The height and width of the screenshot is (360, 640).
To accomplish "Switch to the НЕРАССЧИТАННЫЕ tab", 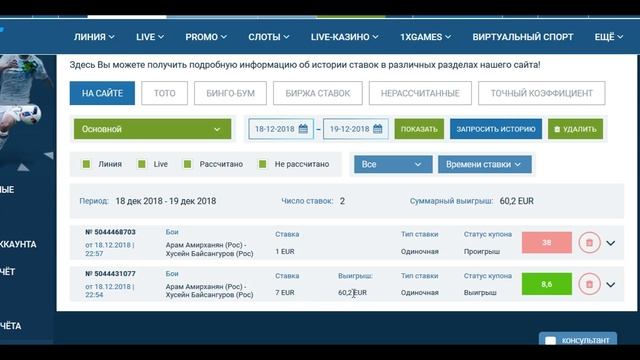I will pos(420,93).
